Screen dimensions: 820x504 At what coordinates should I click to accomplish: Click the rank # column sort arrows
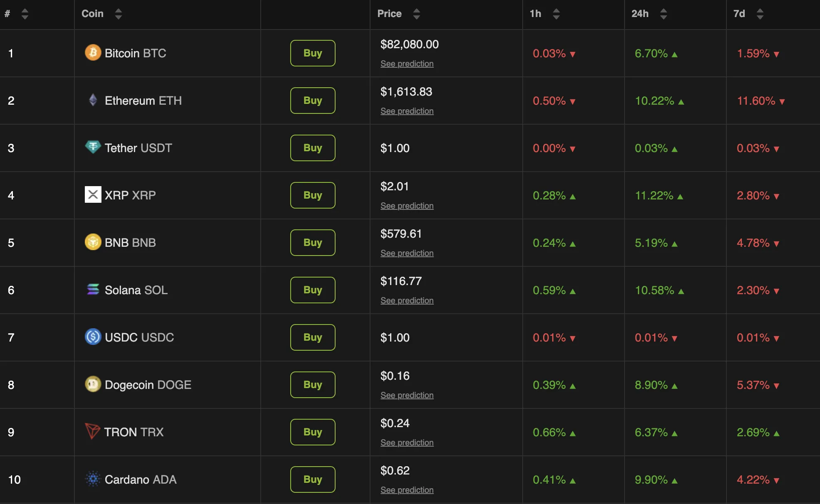(x=25, y=14)
